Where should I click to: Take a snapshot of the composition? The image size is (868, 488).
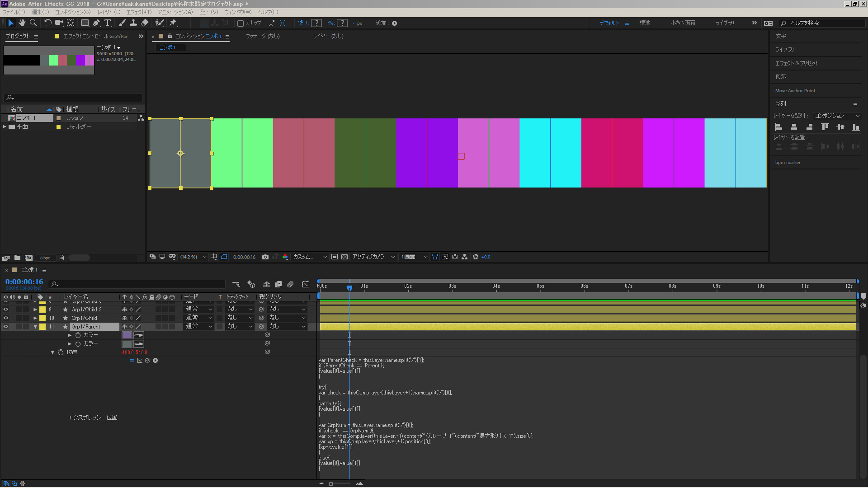265,257
